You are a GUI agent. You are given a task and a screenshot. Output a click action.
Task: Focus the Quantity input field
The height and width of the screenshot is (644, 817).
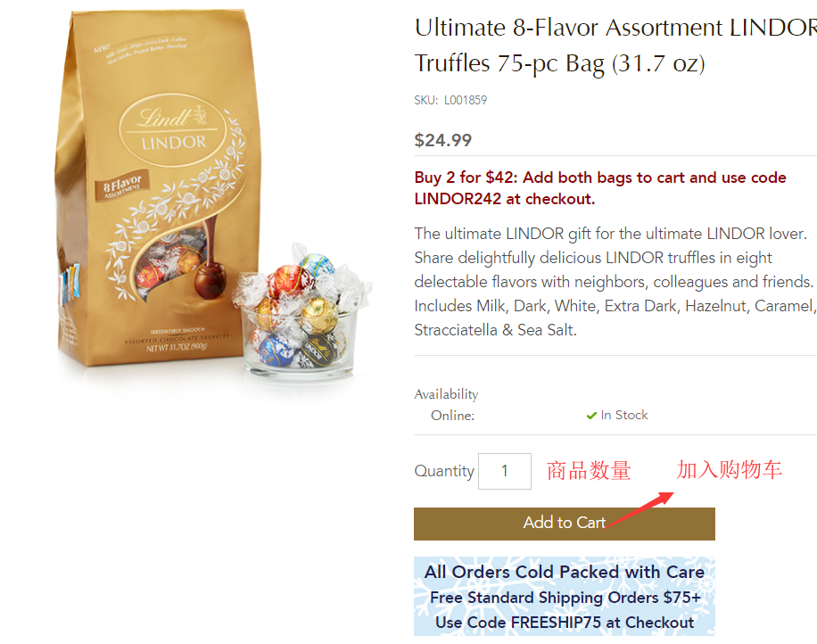504,471
